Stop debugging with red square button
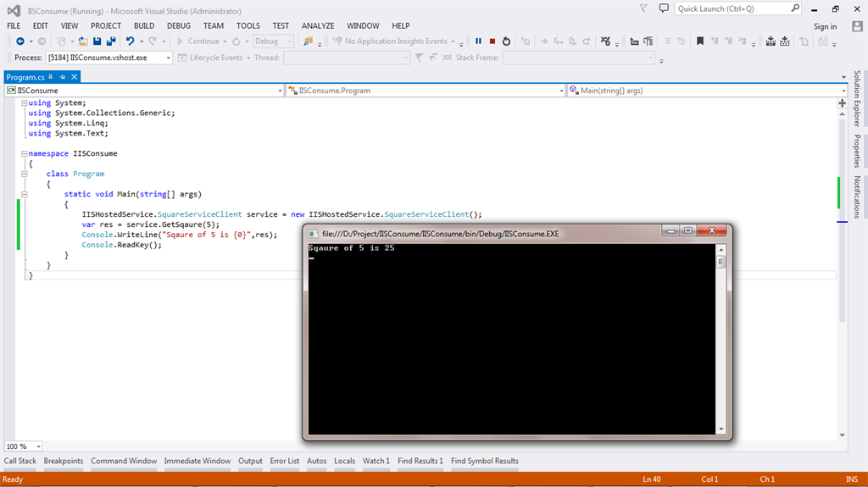 coord(492,41)
